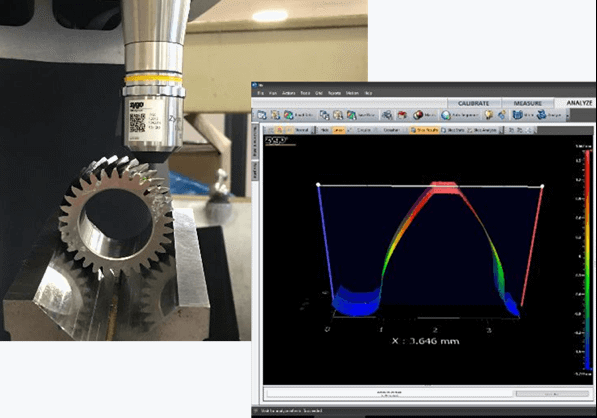
Task: Open the Tools menu
Action: pos(305,93)
